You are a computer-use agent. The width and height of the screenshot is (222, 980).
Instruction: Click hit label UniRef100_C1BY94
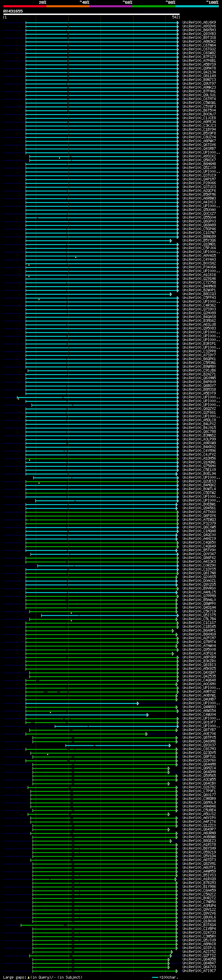pos(199,129)
